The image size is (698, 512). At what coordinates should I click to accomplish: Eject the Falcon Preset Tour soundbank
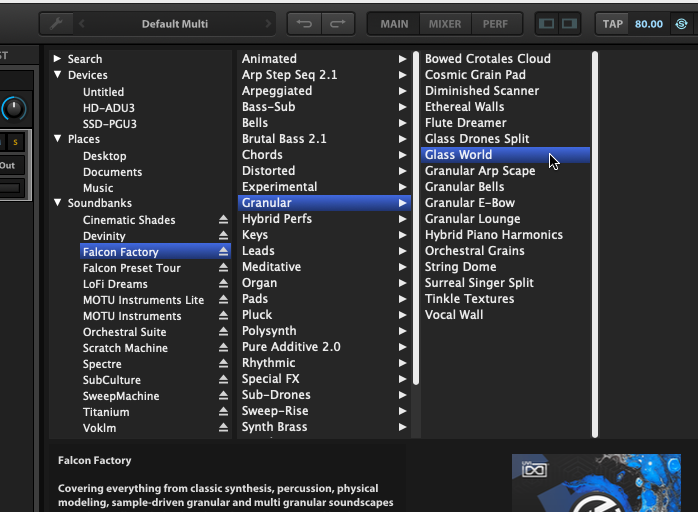coord(223,268)
